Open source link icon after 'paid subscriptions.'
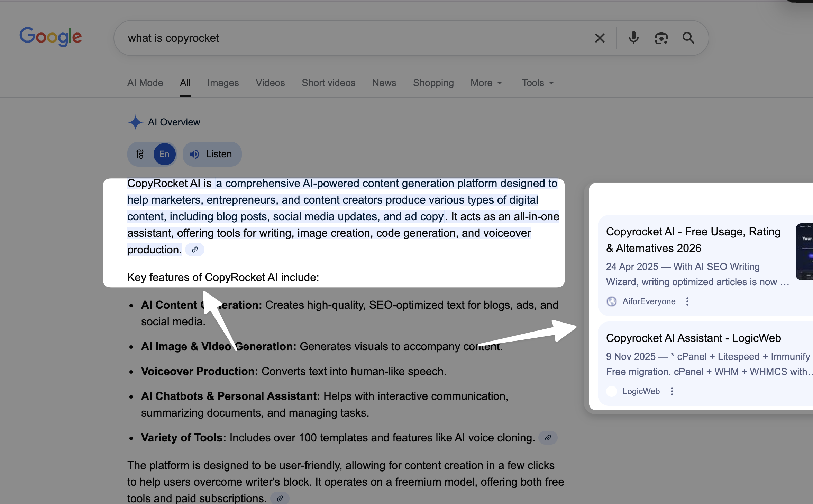This screenshot has width=813, height=504. pyautogui.click(x=280, y=498)
